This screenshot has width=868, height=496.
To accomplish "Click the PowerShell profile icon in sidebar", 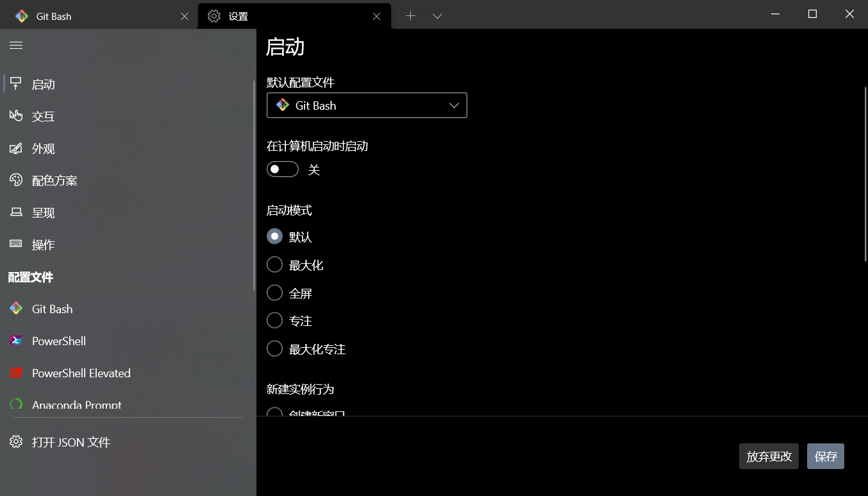I will click(x=16, y=341).
